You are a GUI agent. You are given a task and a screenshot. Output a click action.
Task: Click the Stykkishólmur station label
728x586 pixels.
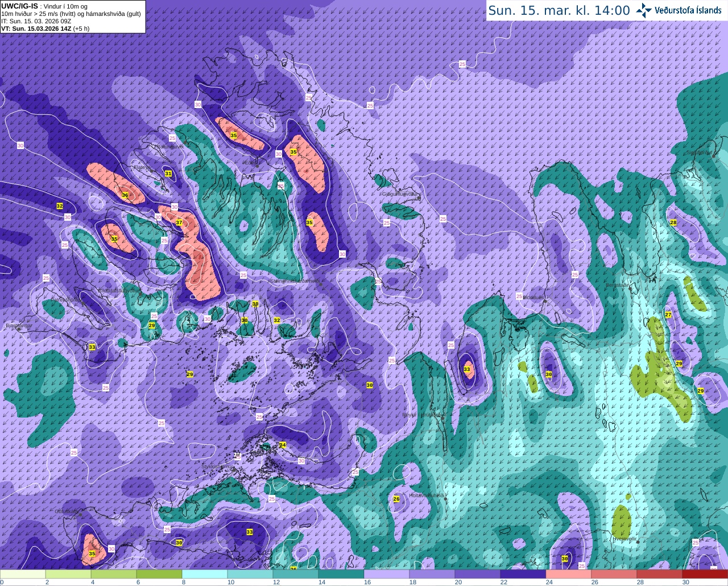(x=218, y=467)
